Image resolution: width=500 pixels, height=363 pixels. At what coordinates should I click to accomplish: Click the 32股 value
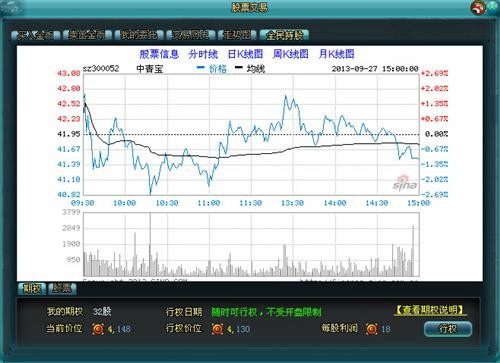point(102,311)
